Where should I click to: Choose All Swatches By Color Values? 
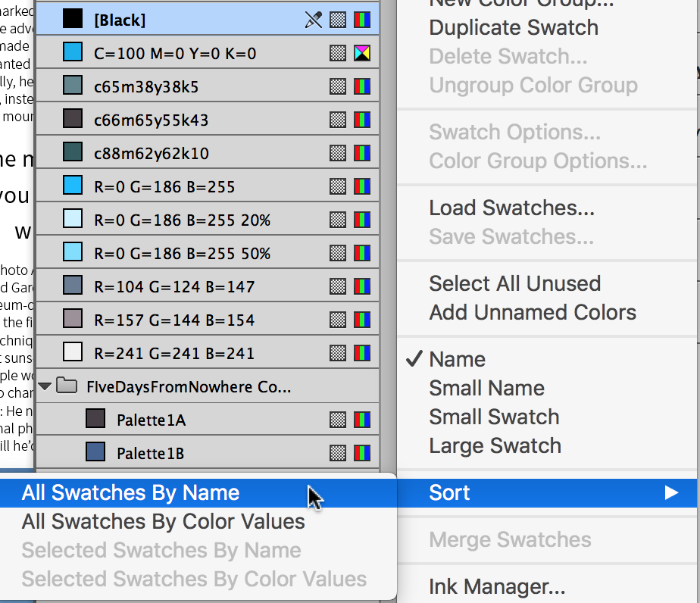[x=163, y=521]
